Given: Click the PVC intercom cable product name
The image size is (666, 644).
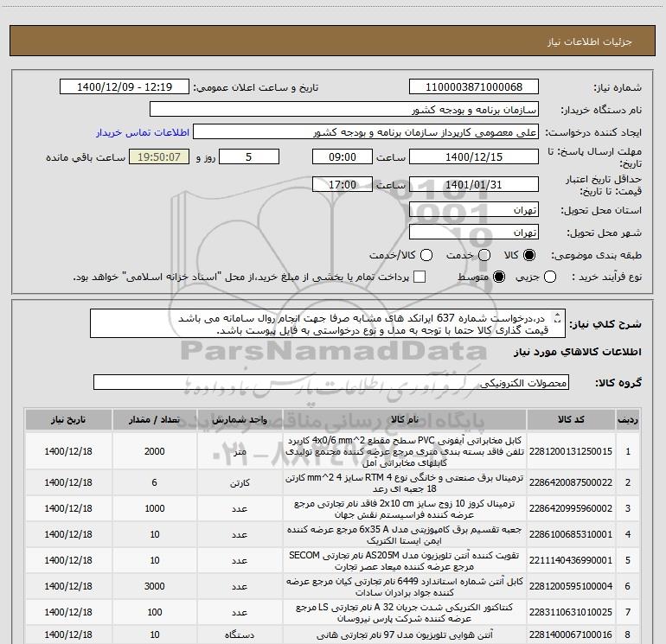Looking at the screenshot, I should (x=405, y=451).
